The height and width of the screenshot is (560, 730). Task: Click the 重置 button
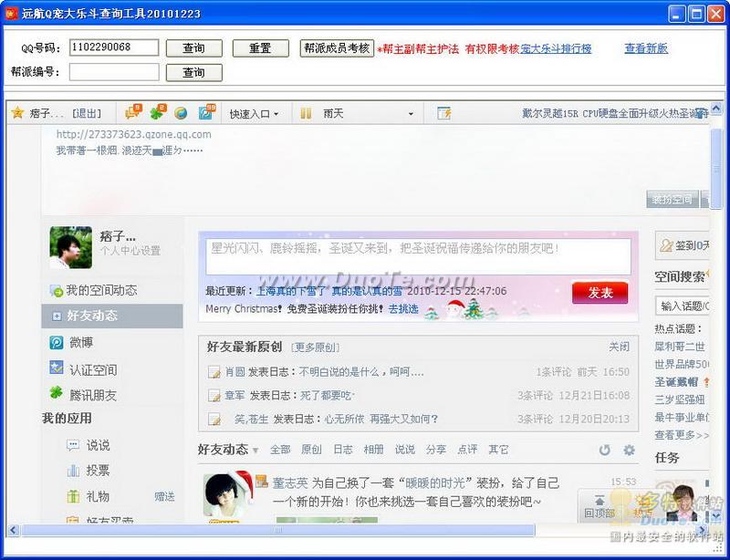point(260,48)
